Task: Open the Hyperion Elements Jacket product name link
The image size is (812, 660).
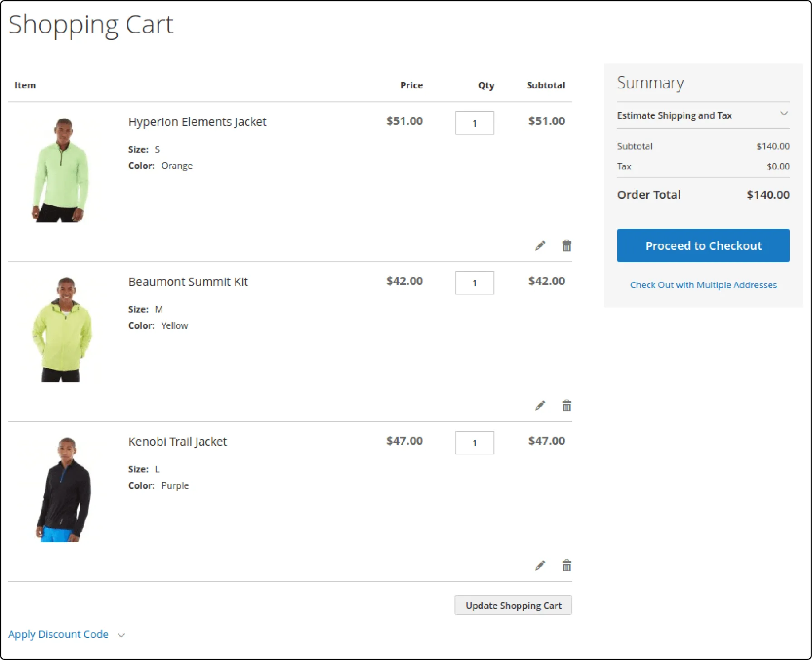Action: [x=197, y=122]
